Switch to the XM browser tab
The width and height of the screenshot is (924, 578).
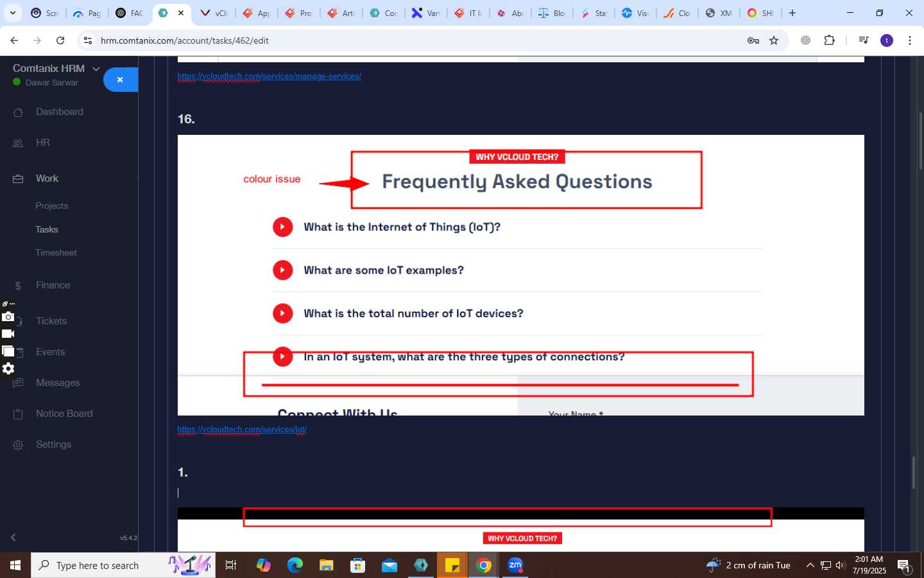coord(719,13)
